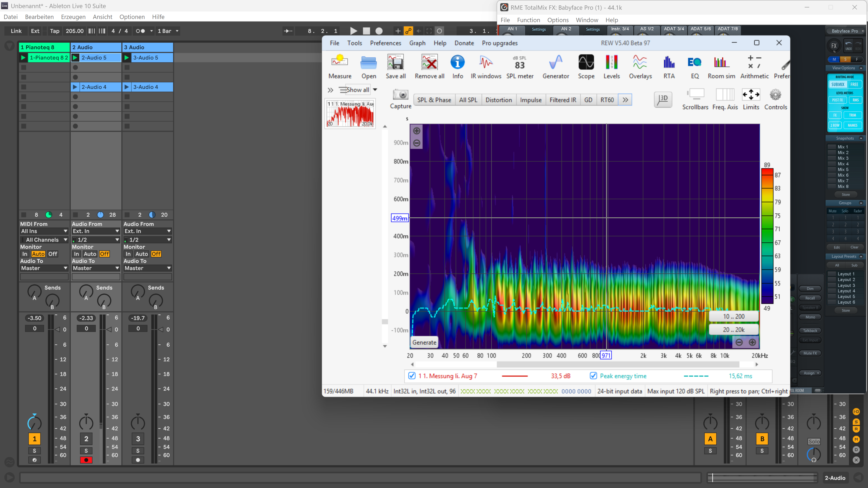Zoom in vertical axis plus icon
Viewport: 868px width, 488px height.
(416, 131)
